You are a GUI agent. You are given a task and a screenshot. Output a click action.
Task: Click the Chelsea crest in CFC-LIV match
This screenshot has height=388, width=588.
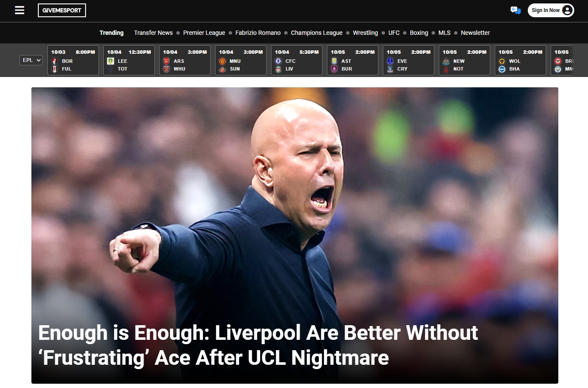[278, 61]
